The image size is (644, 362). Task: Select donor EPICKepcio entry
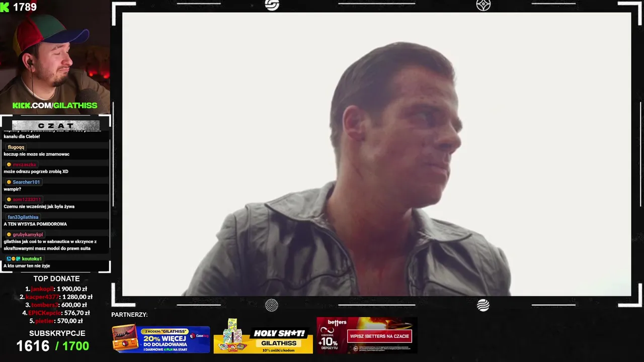(x=56, y=313)
